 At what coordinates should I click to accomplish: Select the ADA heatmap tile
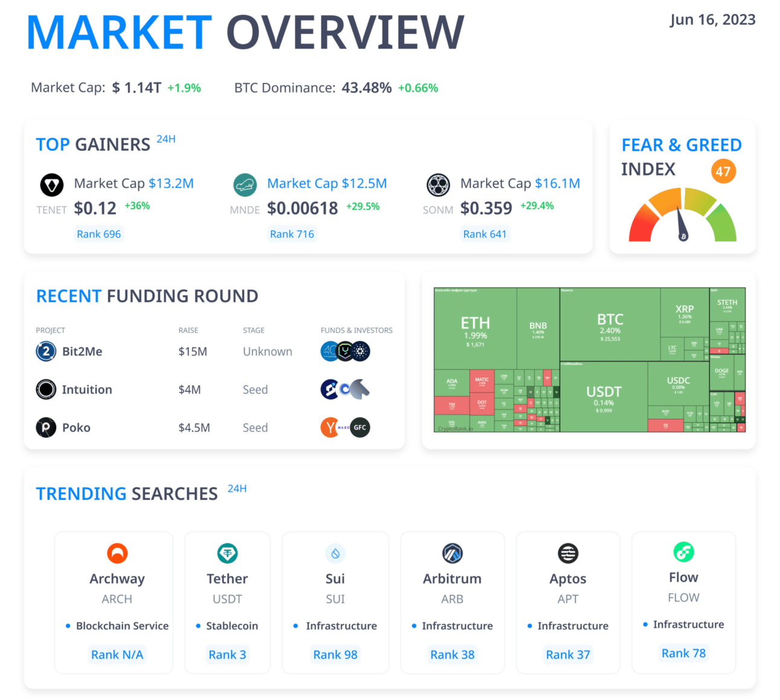[452, 383]
